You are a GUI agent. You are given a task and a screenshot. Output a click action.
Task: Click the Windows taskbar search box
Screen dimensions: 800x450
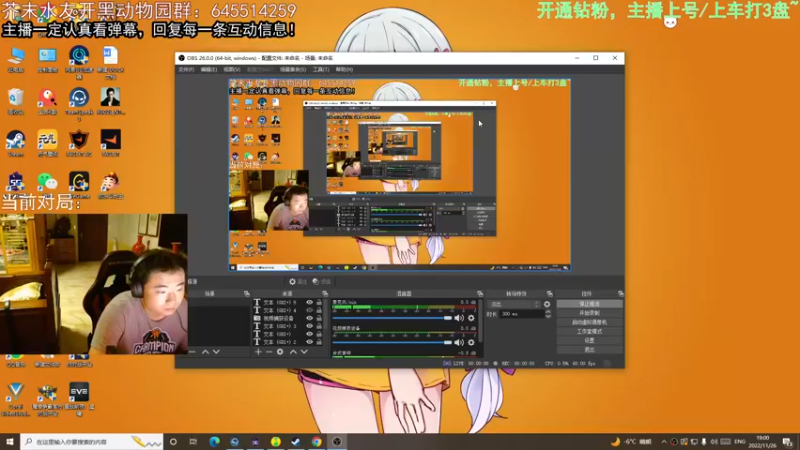[92, 442]
